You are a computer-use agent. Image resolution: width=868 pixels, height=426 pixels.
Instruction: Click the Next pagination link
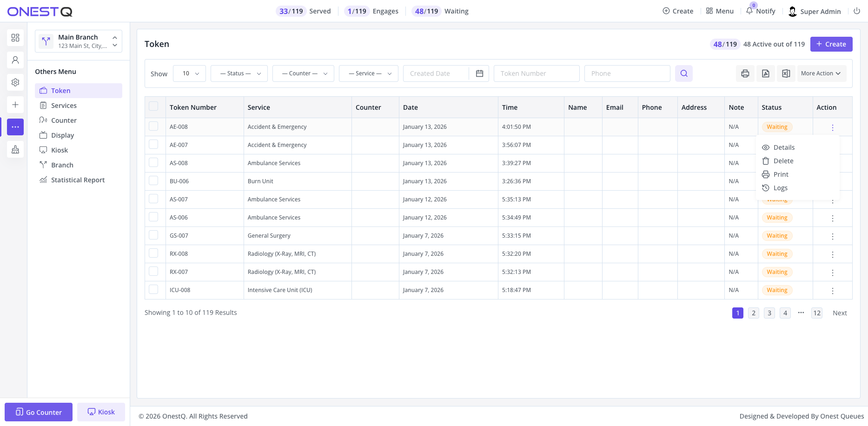[x=840, y=313]
